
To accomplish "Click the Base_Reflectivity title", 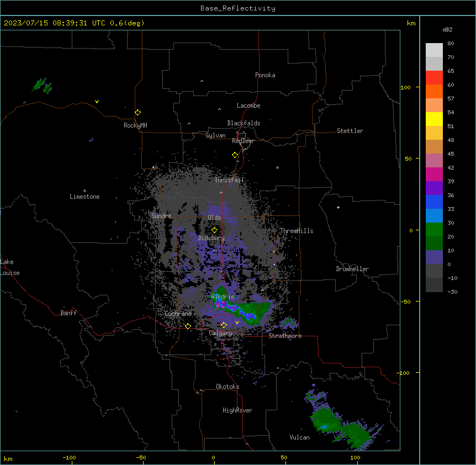I will point(238,8).
